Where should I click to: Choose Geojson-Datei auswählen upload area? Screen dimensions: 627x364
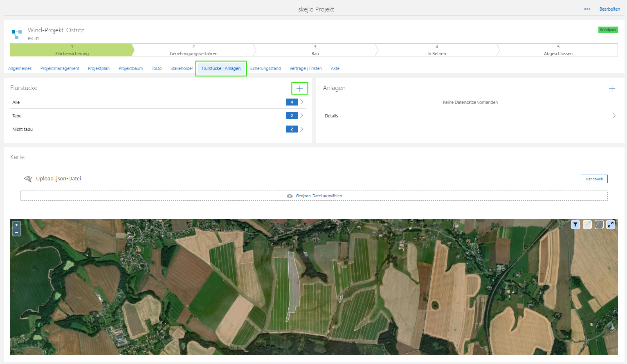pyautogui.click(x=314, y=196)
